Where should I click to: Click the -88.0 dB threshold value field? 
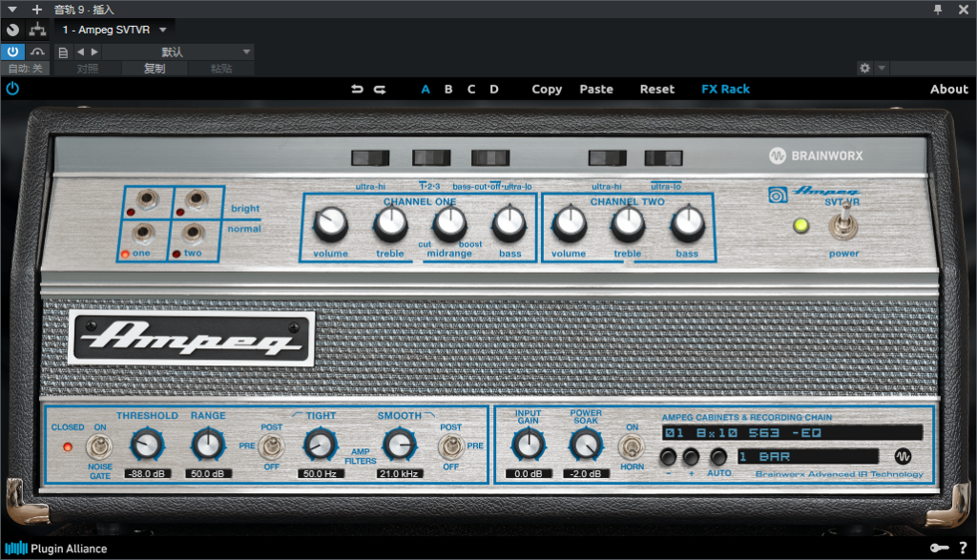point(147,473)
